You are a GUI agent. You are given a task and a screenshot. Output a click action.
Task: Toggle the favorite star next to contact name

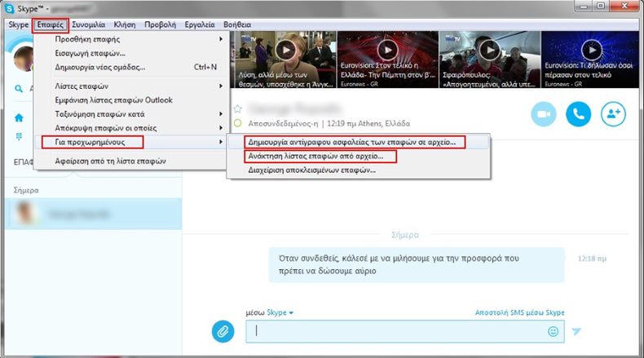click(237, 109)
